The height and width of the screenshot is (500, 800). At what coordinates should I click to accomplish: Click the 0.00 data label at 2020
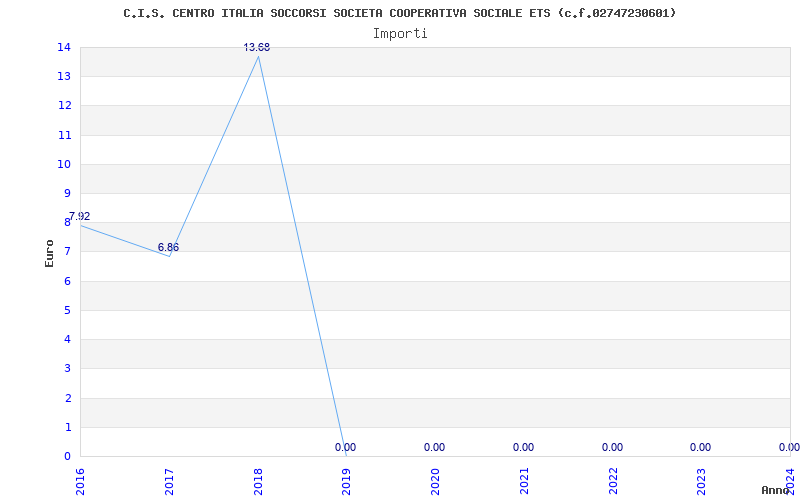tap(434, 447)
